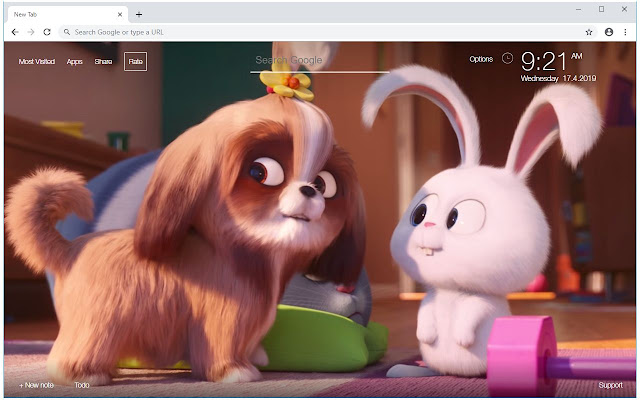
Task: Click the browser back arrow
Action: pos(15,32)
